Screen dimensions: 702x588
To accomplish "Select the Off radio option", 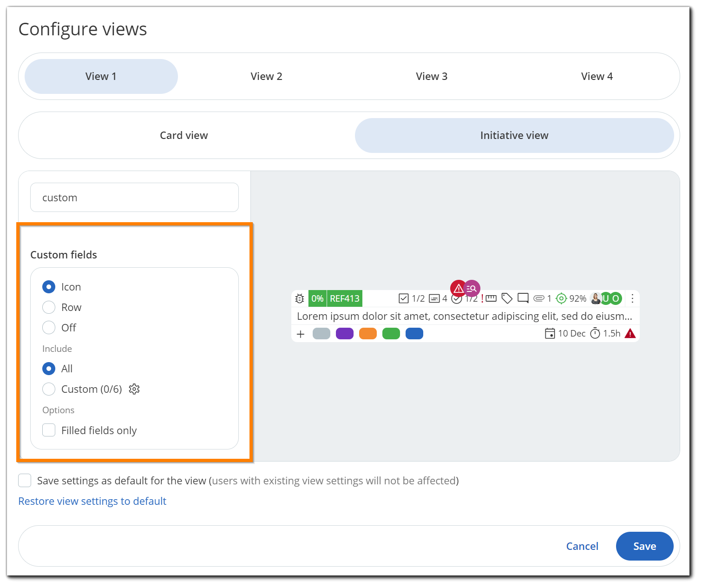I will (49, 328).
